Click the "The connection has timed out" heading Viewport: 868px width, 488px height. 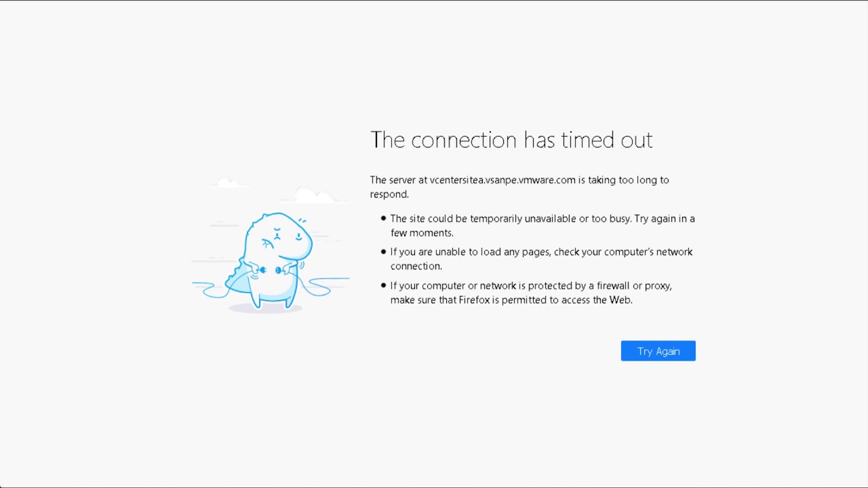point(511,140)
